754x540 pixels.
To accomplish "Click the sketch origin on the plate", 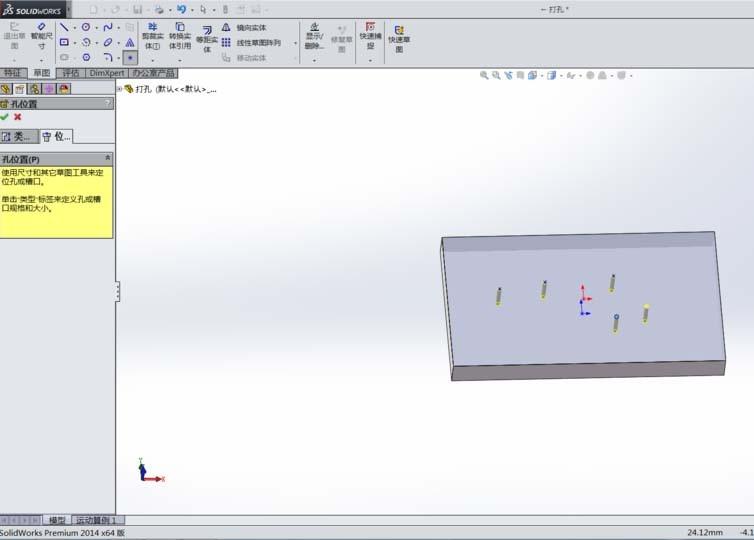I will [583, 300].
